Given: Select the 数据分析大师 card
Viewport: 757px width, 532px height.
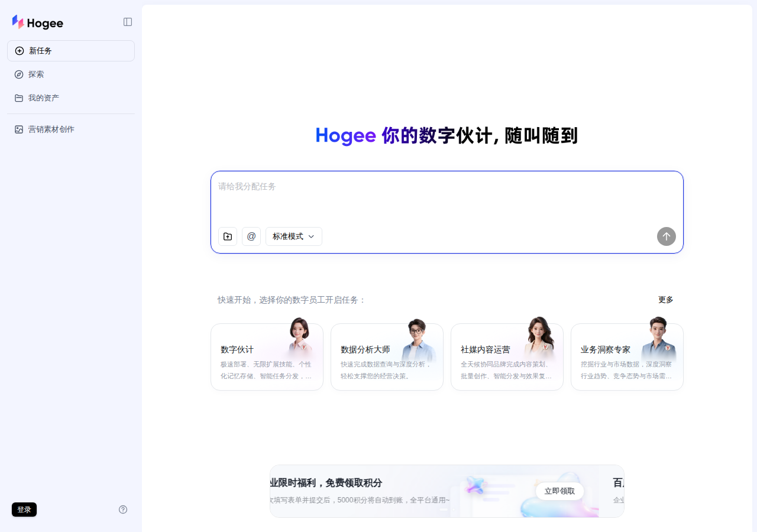Looking at the screenshot, I should click(x=387, y=357).
